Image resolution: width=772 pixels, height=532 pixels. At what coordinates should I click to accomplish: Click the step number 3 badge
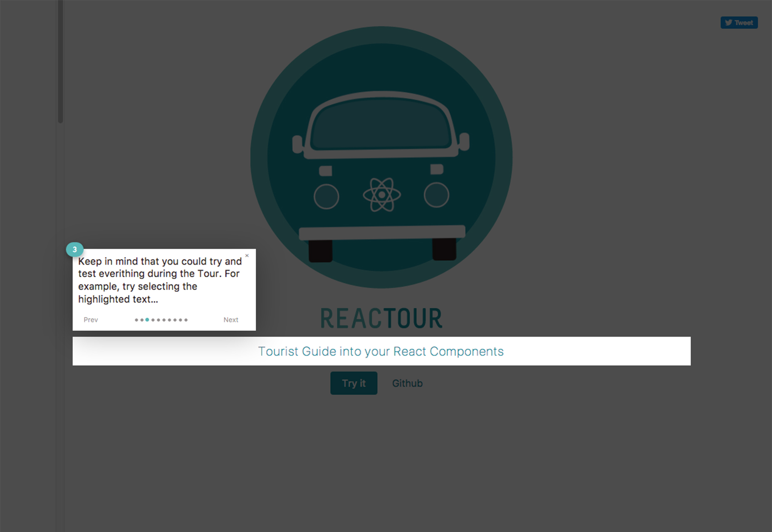(x=75, y=249)
